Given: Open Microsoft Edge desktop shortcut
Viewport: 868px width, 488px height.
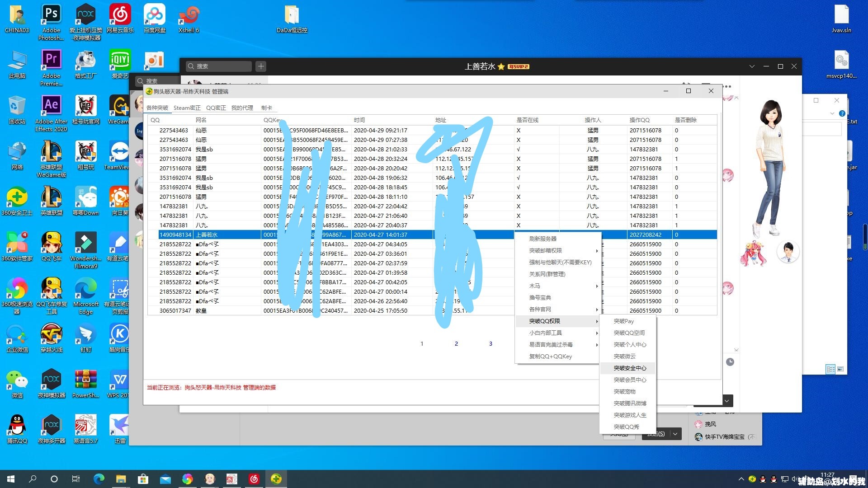Looking at the screenshot, I should point(85,296).
